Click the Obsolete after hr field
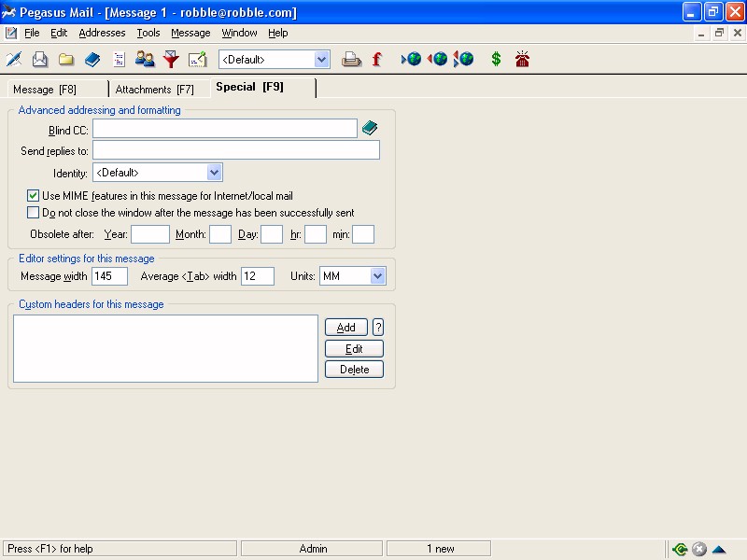The height and width of the screenshot is (560, 747). point(316,234)
